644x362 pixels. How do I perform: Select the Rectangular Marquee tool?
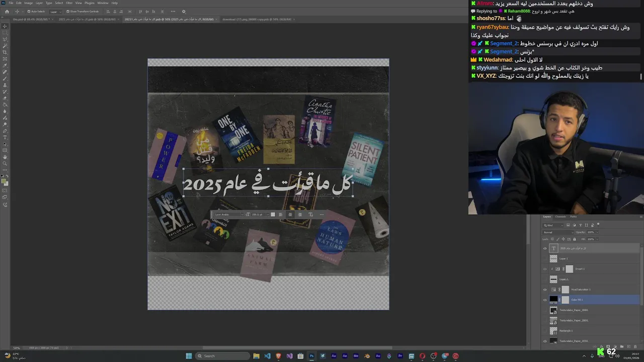pyautogui.click(x=5, y=32)
